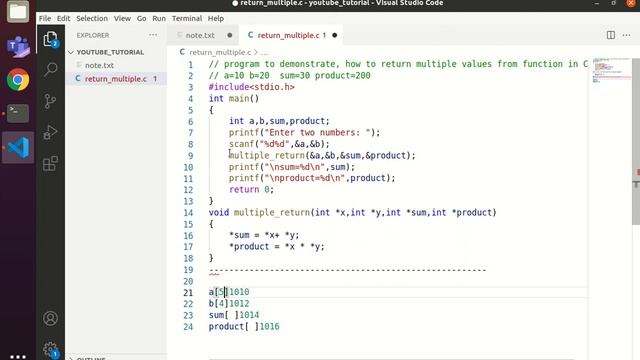Click the 'a[5]1010' line

tap(229, 292)
